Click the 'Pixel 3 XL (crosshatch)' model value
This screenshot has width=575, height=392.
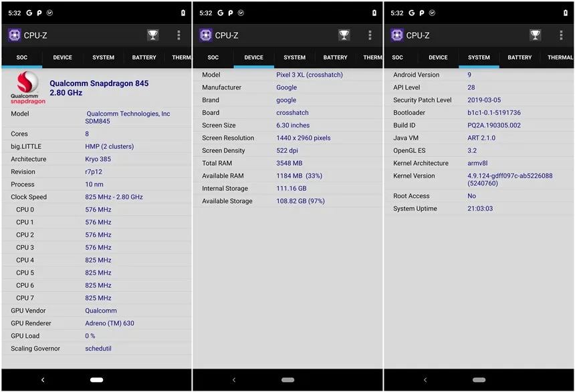tap(310, 75)
